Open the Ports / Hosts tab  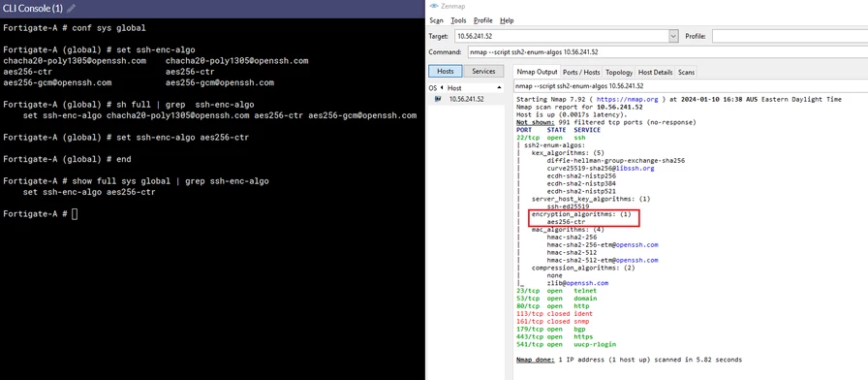pyautogui.click(x=581, y=72)
